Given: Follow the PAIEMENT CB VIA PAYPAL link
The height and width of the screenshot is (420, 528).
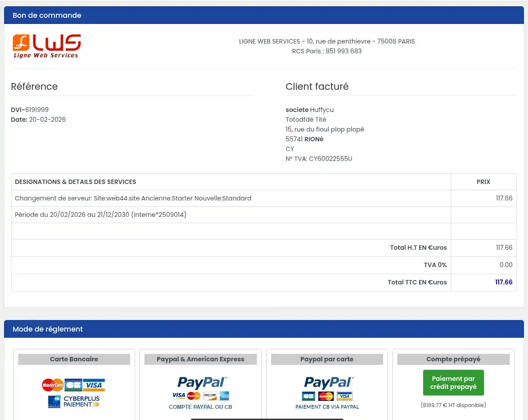Looking at the screenshot, I should [327, 407].
